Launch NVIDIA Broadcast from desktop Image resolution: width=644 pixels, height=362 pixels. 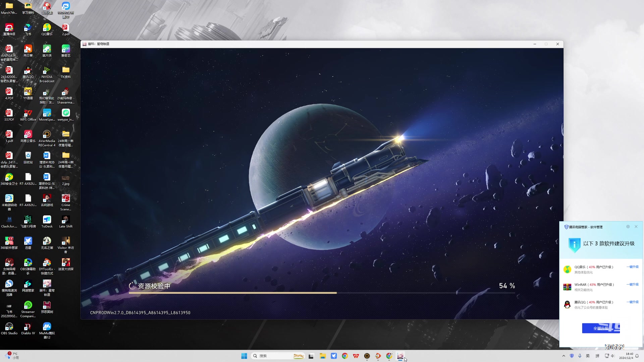(x=47, y=74)
